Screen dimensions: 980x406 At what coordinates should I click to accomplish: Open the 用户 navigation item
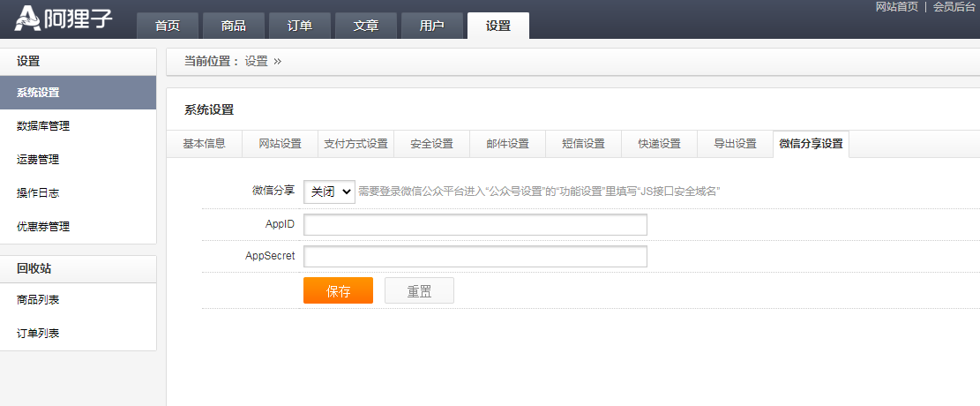coord(432,26)
